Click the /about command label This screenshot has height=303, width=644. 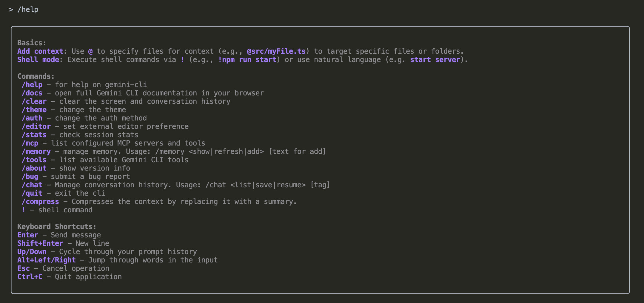click(34, 168)
